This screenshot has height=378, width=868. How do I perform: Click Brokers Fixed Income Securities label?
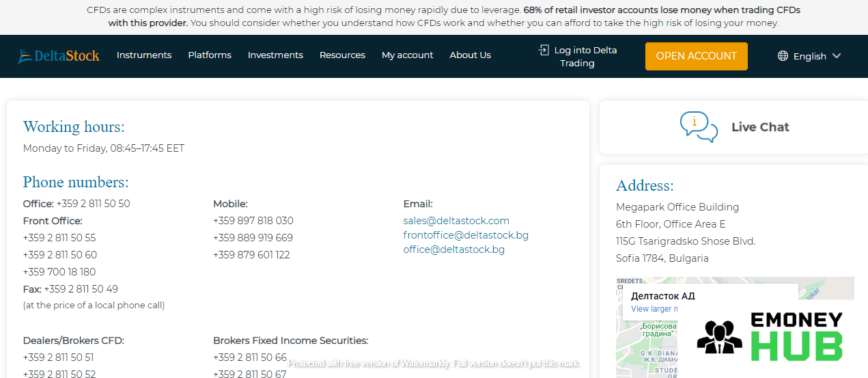(x=291, y=340)
